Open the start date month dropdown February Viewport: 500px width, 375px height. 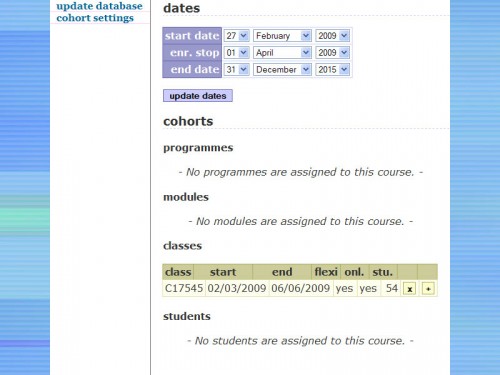click(282, 36)
